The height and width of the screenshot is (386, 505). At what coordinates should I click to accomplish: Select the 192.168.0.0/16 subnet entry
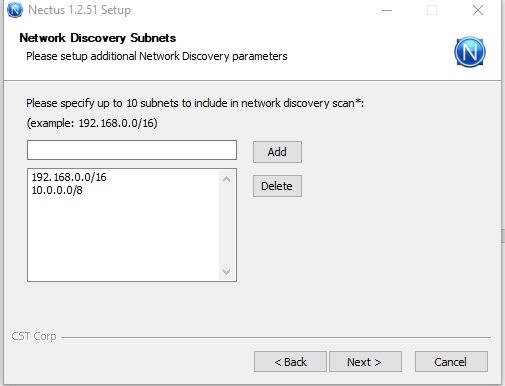click(x=69, y=177)
